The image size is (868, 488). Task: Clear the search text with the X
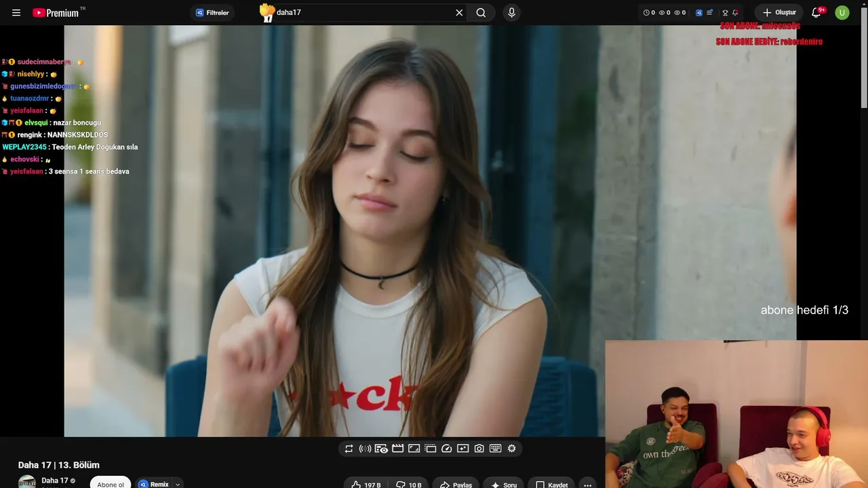(459, 13)
